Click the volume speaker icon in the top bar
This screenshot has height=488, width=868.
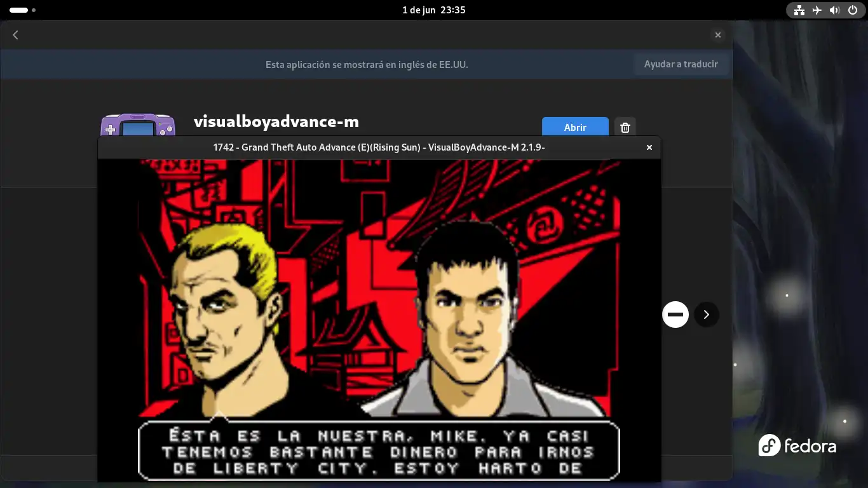tap(834, 10)
